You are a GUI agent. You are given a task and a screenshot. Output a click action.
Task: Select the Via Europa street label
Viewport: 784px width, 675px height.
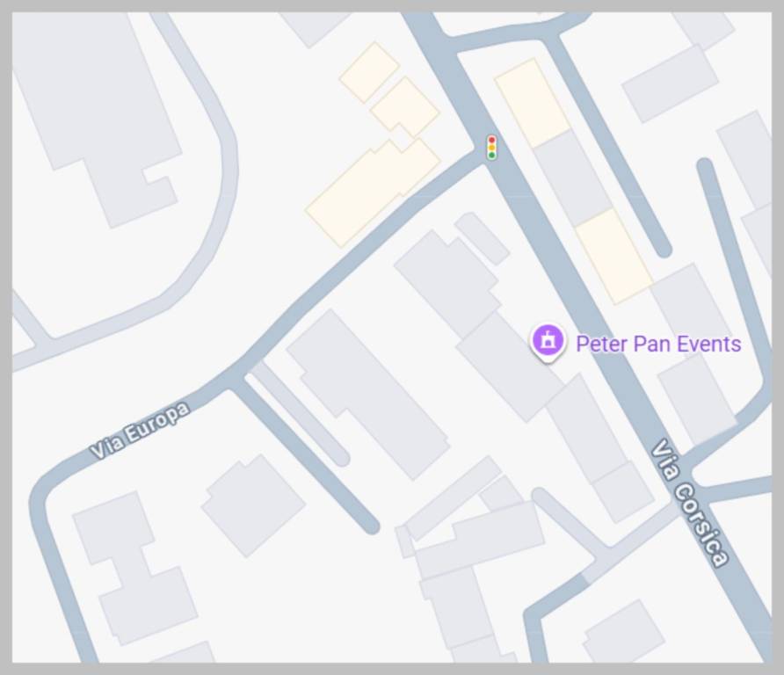pos(141,430)
